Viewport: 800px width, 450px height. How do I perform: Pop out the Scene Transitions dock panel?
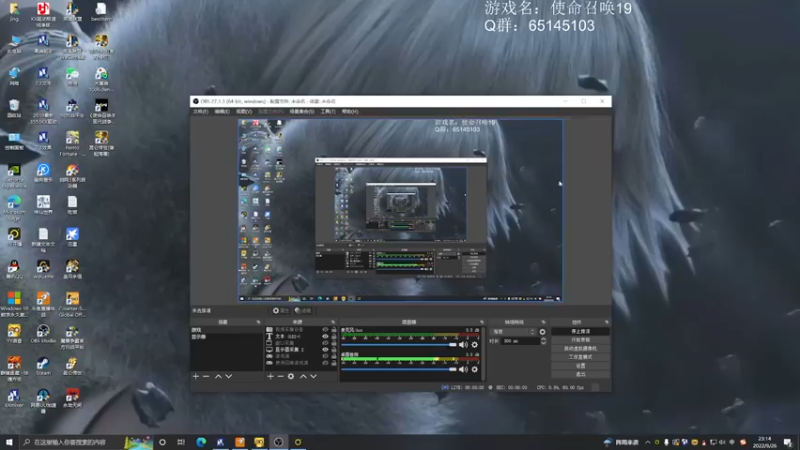543,322
